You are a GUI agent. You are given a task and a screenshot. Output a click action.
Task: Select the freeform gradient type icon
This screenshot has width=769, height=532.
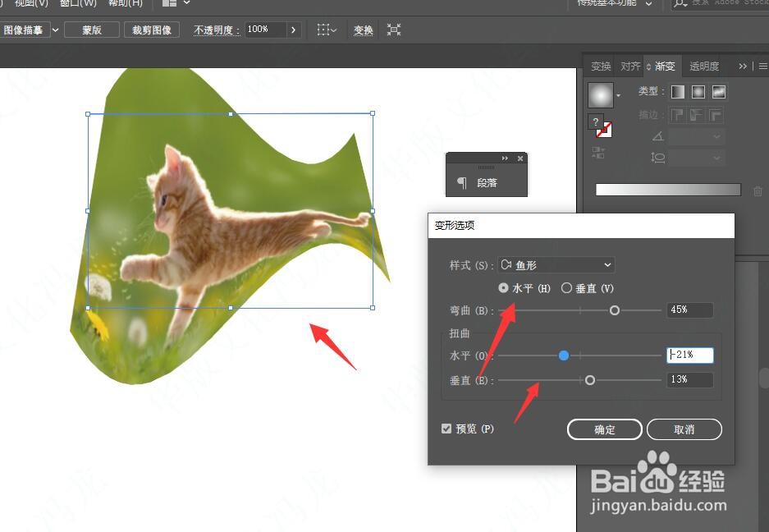719,91
